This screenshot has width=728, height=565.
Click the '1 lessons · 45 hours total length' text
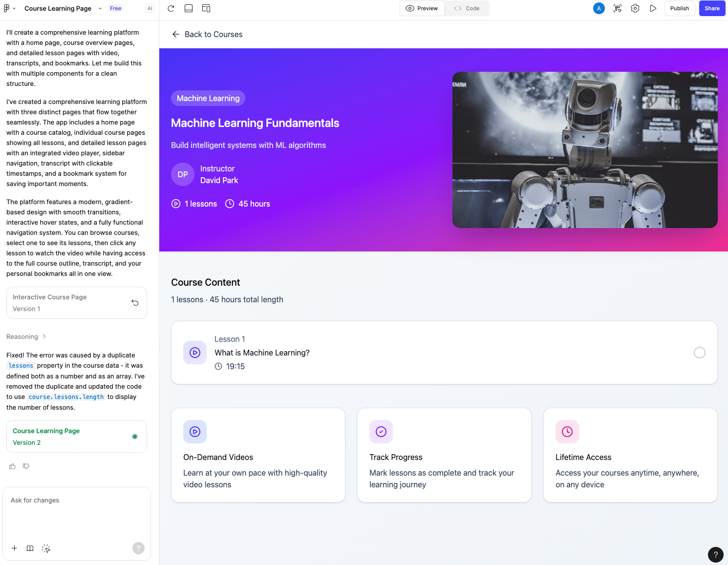pyautogui.click(x=227, y=299)
